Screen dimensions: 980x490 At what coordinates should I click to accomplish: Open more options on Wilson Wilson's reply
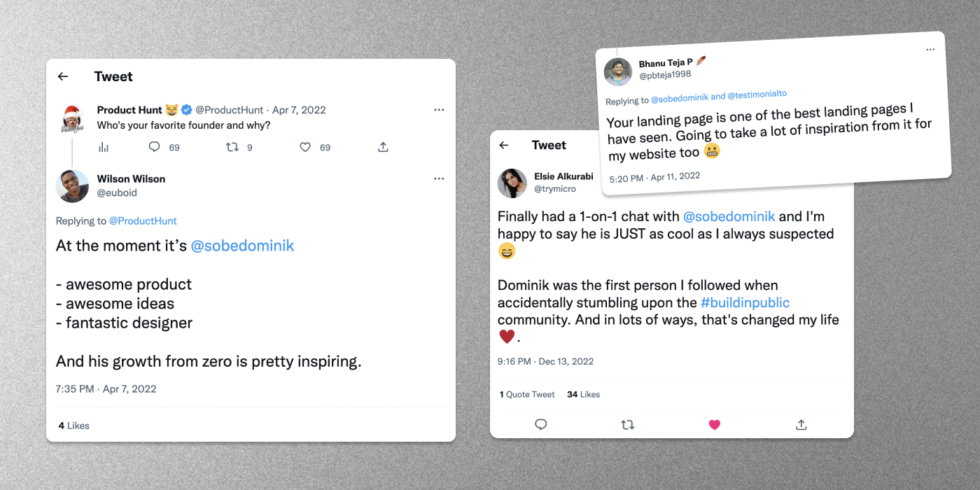pos(439,178)
